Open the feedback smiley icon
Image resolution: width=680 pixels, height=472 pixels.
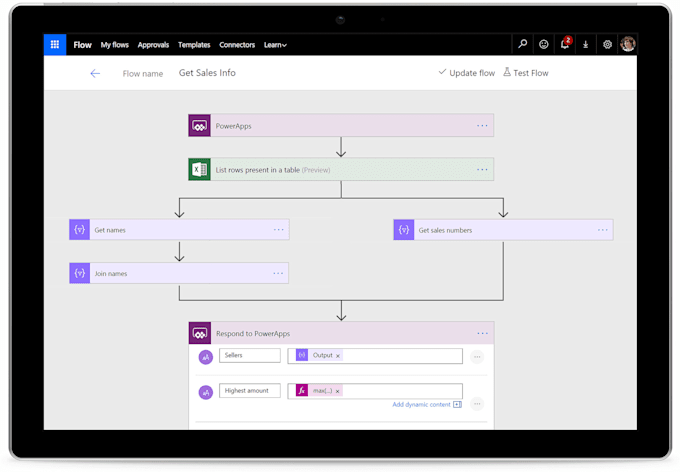point(543,44)
